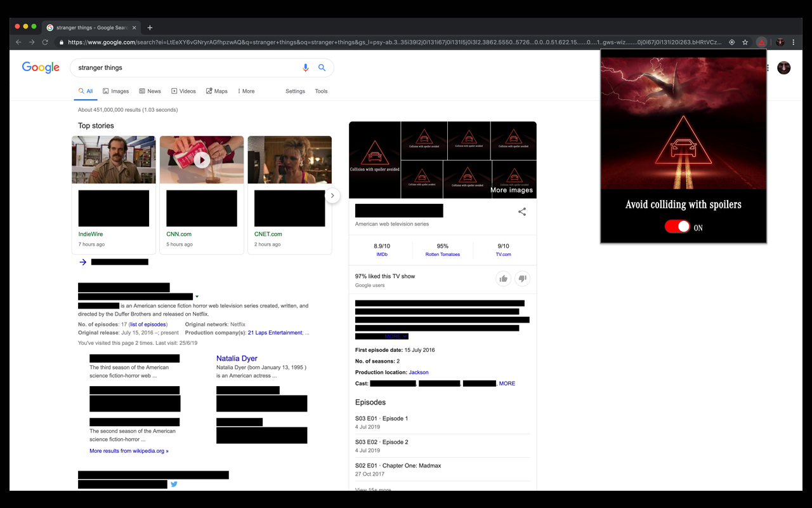Open the 21 Laps Entertainment link

[275, 333]
